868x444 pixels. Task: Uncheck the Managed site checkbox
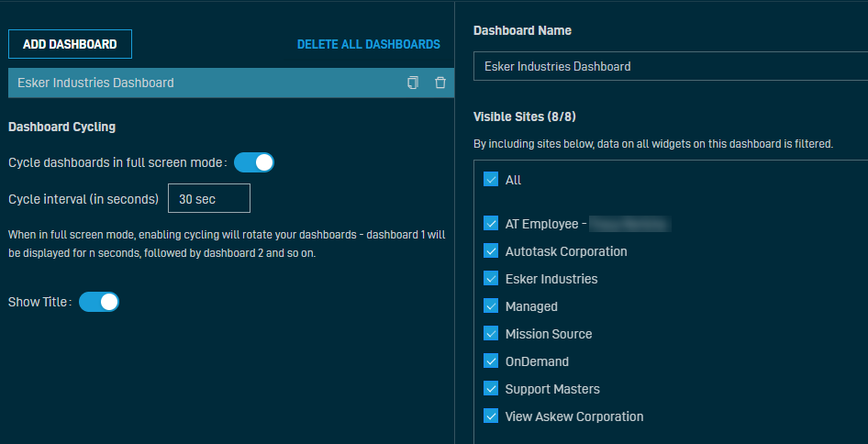[491, 306]
